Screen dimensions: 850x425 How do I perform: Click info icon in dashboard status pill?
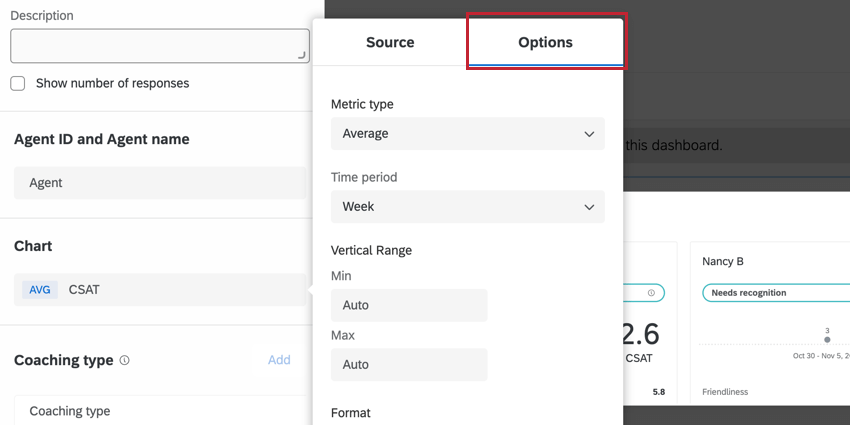[651, 293]
